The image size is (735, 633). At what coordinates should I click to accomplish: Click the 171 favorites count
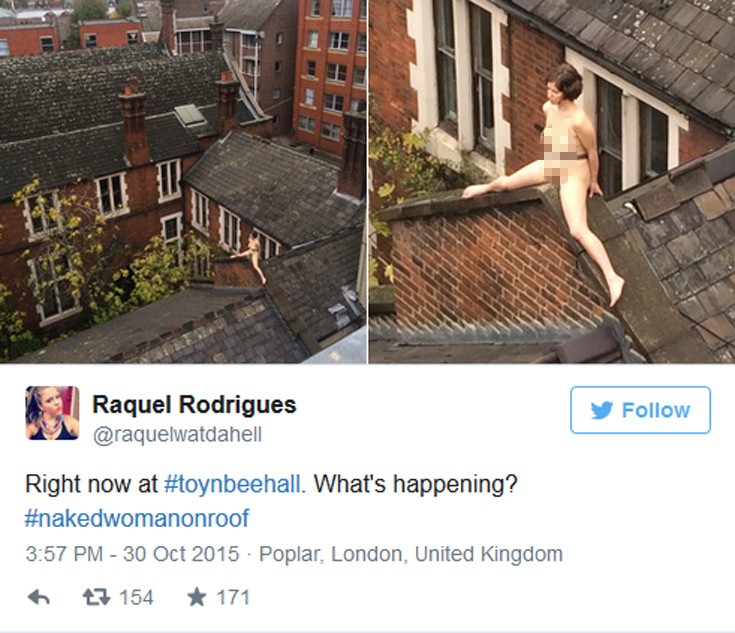click(233, 597)
